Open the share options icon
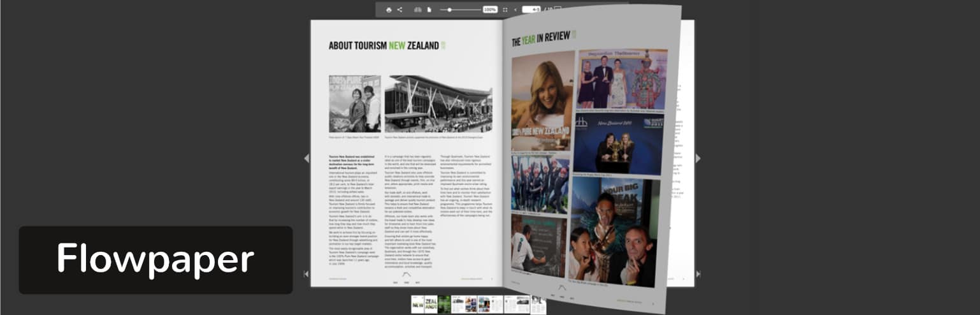Screen dimensions: 980x315 400,10
